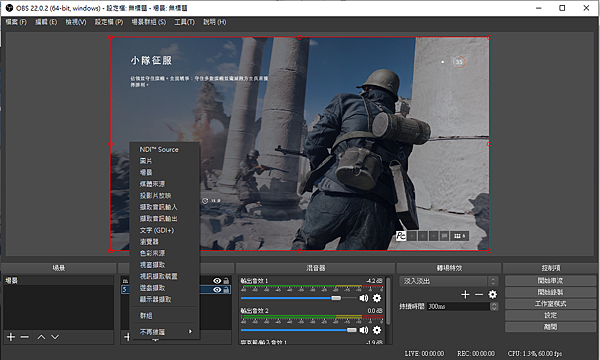Remove the selected scene with minus icon

point(25,337)
